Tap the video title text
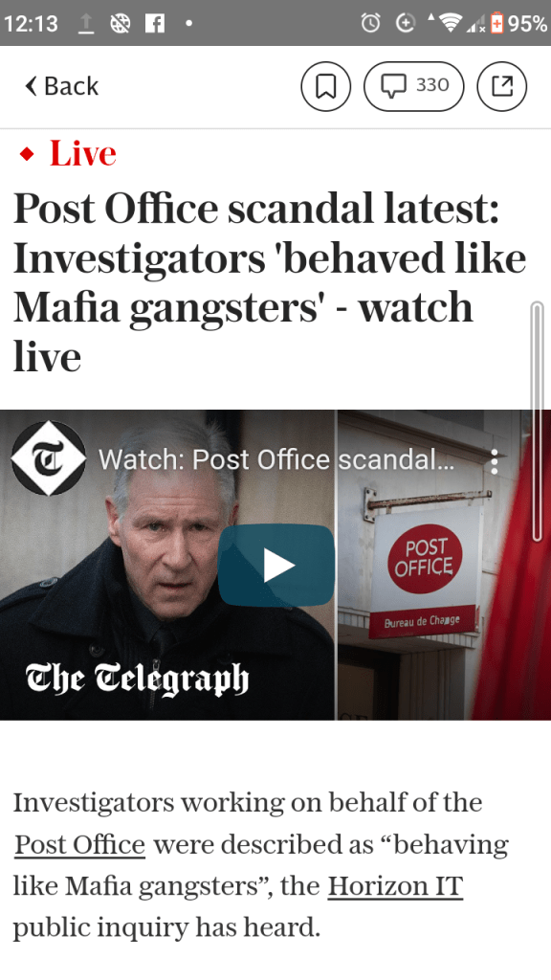Screen dimensions: 551x980 coord(275,460)
